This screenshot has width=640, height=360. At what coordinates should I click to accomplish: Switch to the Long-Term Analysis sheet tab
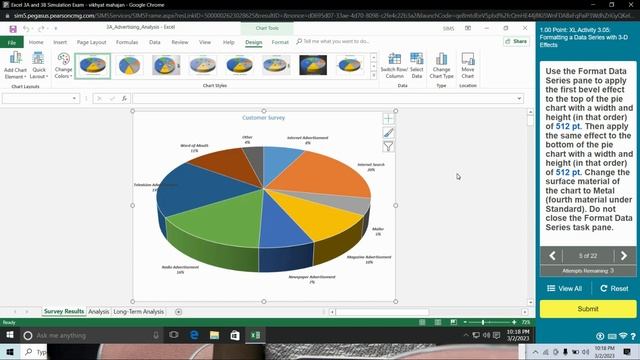point(138,311)
